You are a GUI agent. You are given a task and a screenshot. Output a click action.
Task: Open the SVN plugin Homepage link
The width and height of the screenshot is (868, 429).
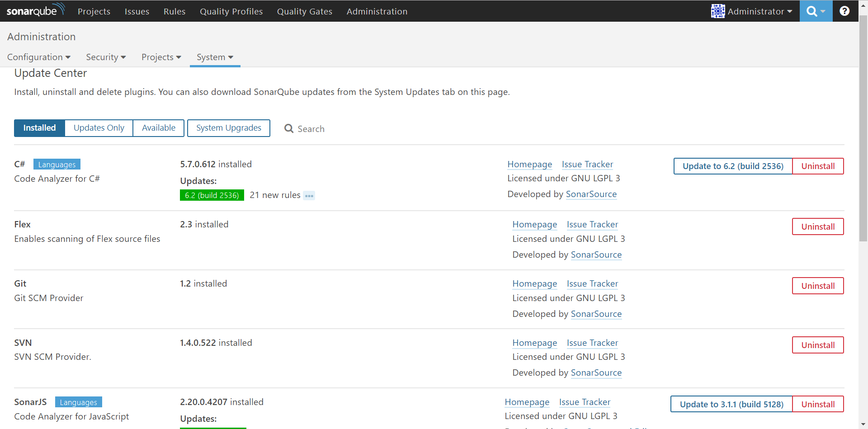tap(535, 343)
